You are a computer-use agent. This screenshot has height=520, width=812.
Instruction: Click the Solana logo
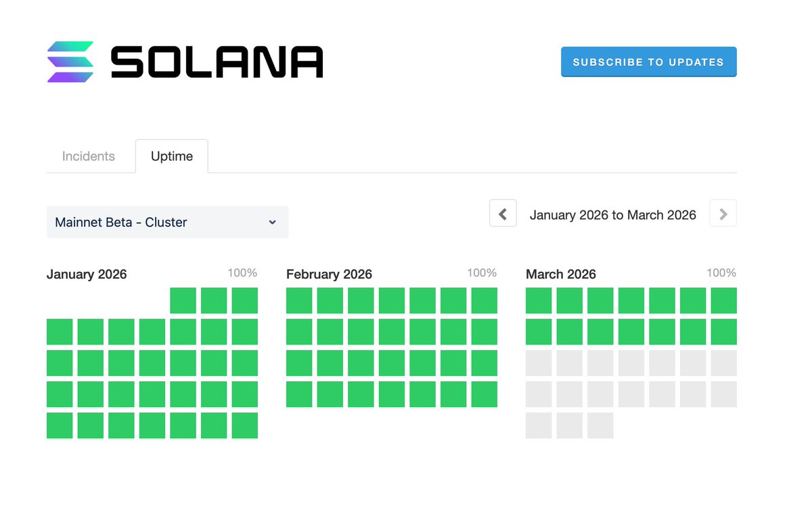[x=185, y=62]
